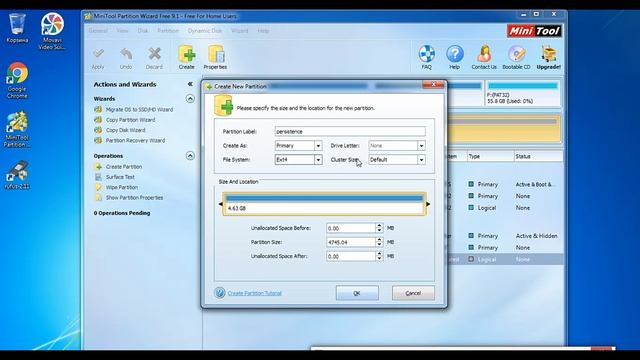Select Wipe Partition operation
Image resolution: width=640 pixels, height=360 pixels.
[122, 187]
